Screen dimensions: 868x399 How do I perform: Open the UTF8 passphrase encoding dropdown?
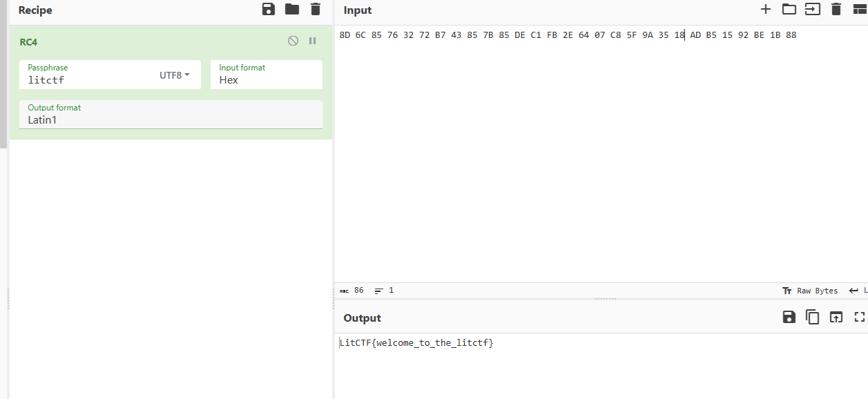click(x=175, y=75)
